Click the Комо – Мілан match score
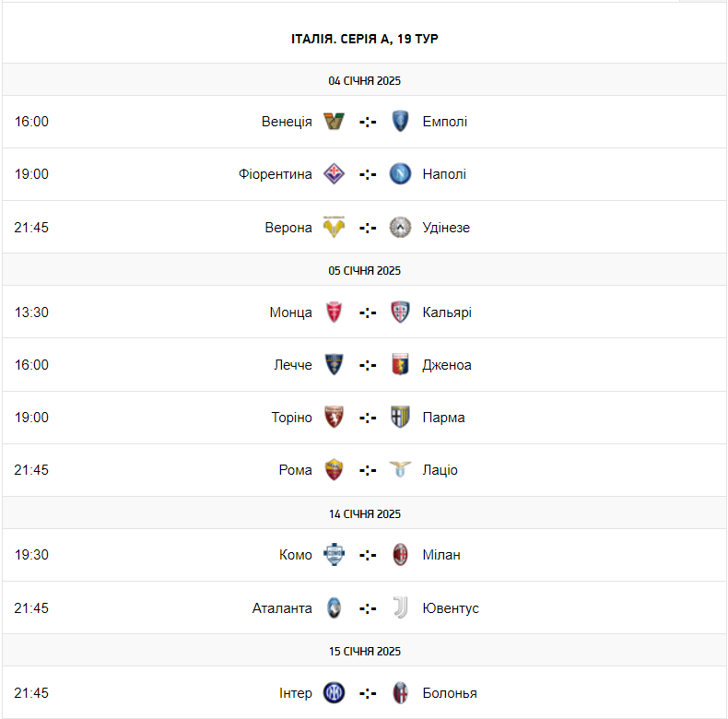The width and height of the screenshot is (728, 719). (368, 555)
